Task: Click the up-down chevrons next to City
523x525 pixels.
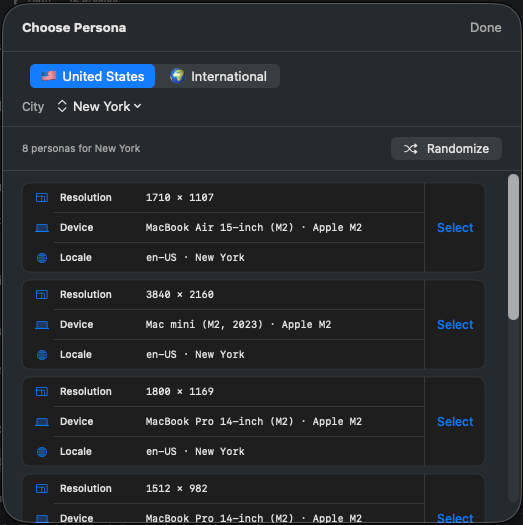Action: 62,107
